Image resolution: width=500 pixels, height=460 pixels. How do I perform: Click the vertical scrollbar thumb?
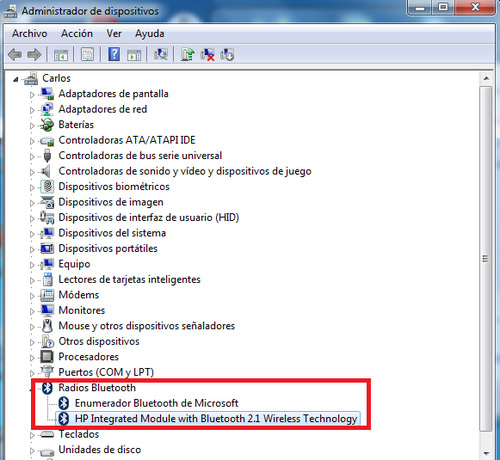(486, 259)
